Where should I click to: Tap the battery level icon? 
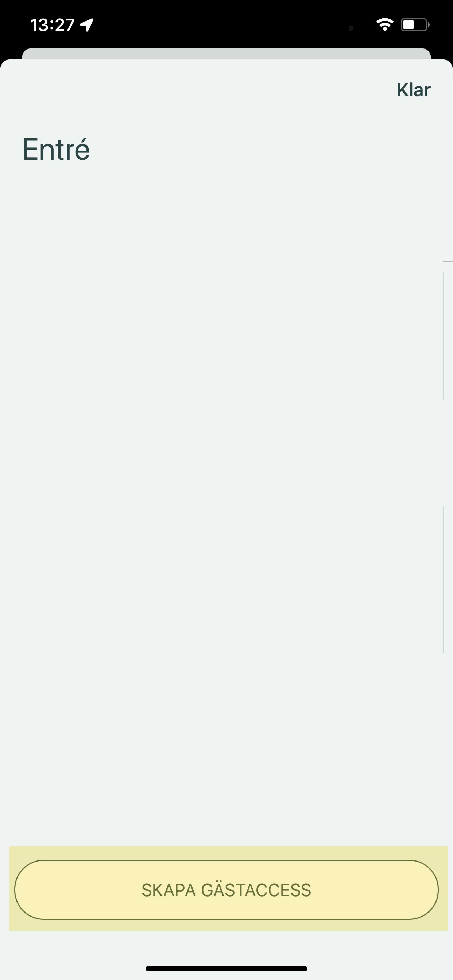point(415,25)
